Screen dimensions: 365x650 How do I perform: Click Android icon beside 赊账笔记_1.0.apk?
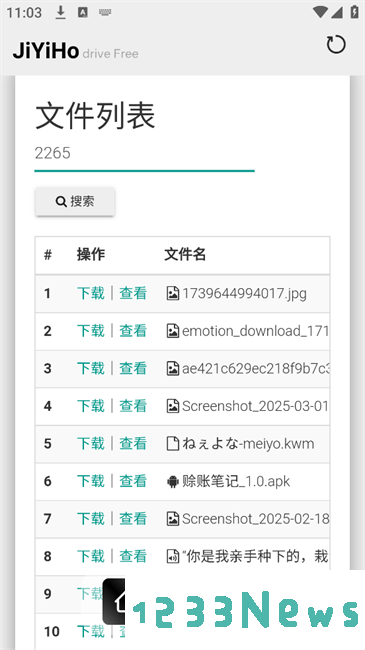[173, 481]
